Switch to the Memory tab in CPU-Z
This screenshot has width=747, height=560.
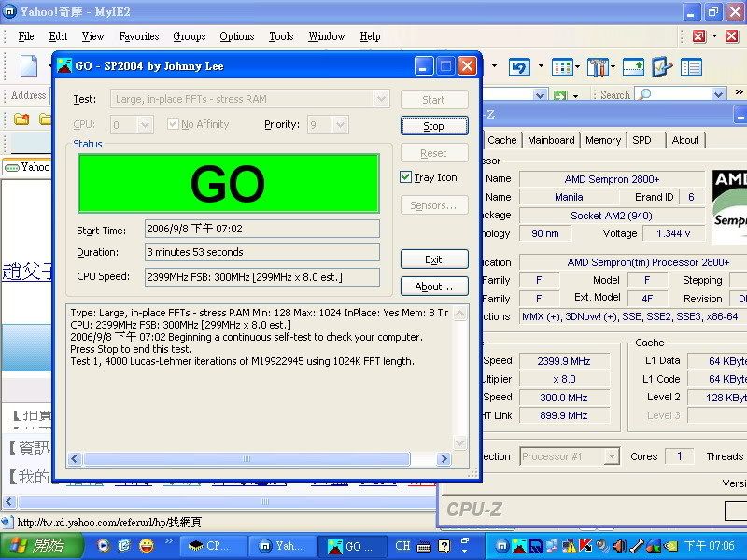[602, 140]
